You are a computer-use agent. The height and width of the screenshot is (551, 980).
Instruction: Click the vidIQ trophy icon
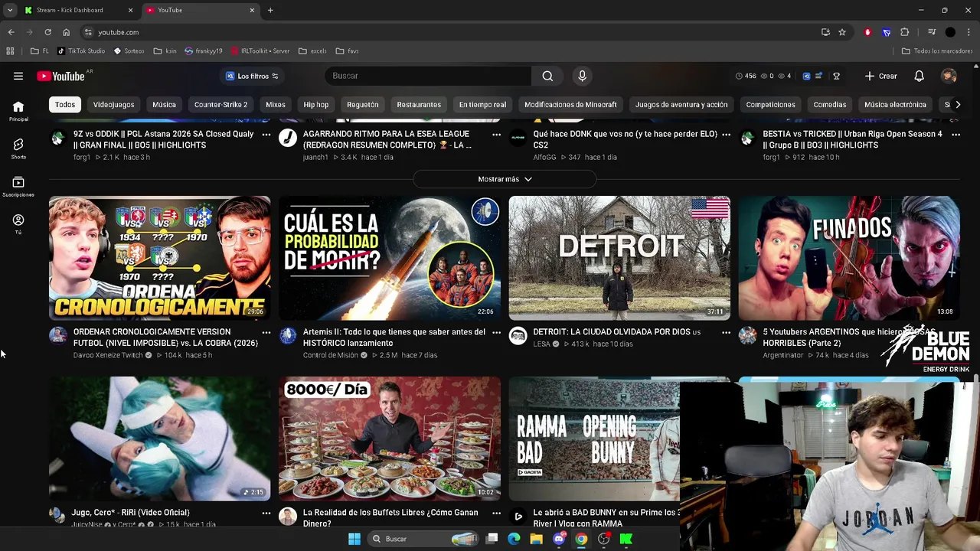tap(836, 76)
